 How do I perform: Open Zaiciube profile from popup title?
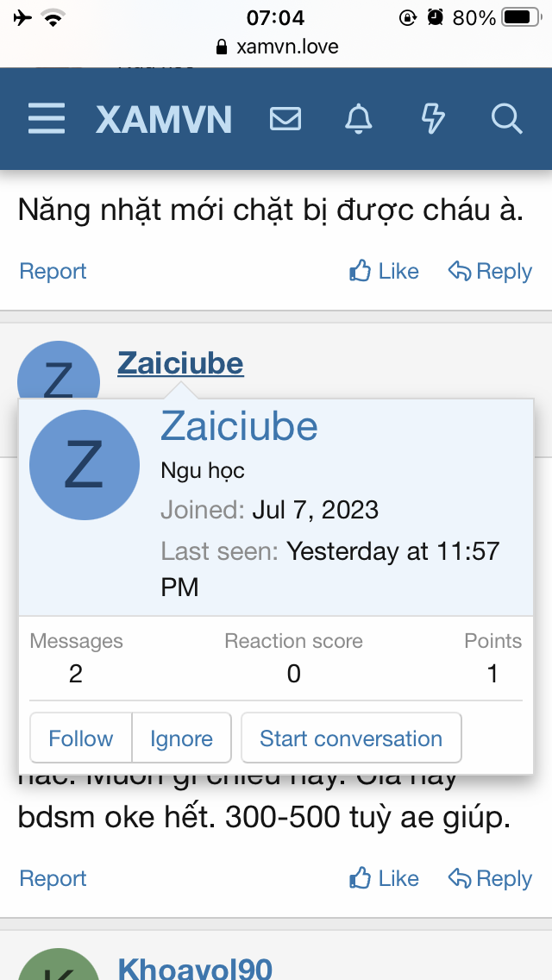239,426
